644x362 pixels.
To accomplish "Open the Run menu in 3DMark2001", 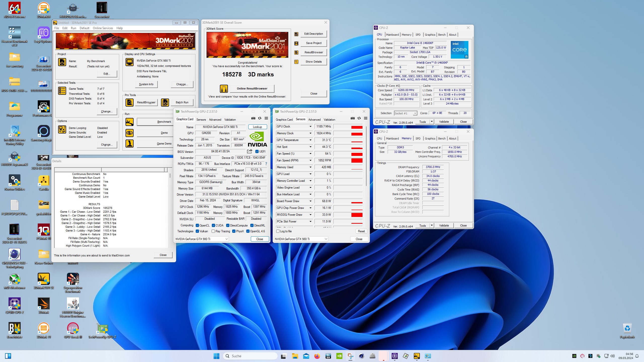I will [73, 28].
